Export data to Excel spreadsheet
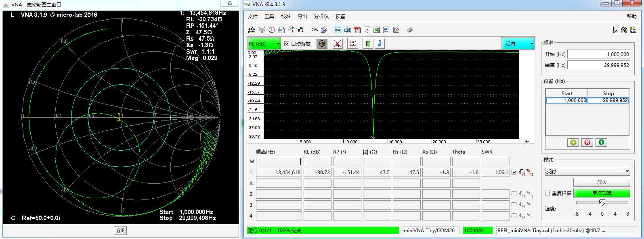Viewport: 644px width, 239px height. (x=377, y=30)
